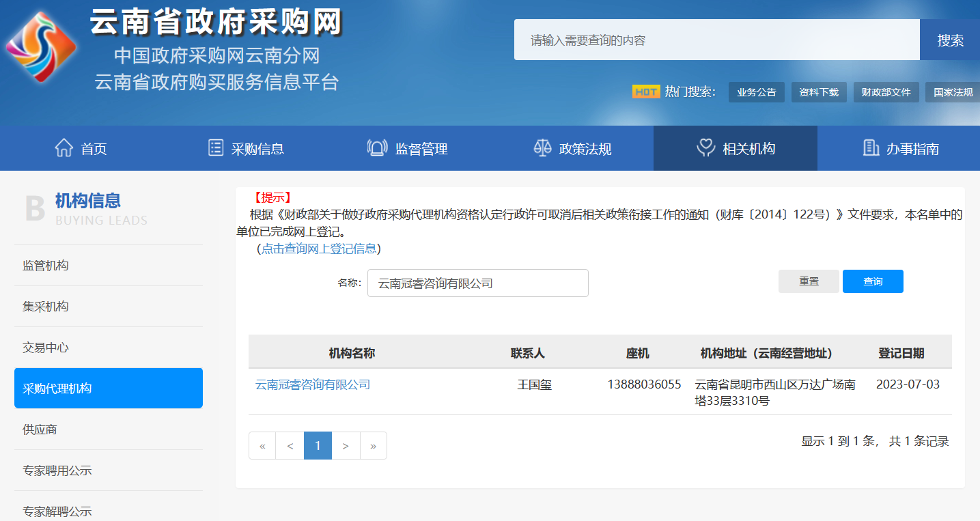Image resolution: width=980 pixels, height=521 pixels.
Task: Go to previous page with < button
Action: [x=290, y=446]
